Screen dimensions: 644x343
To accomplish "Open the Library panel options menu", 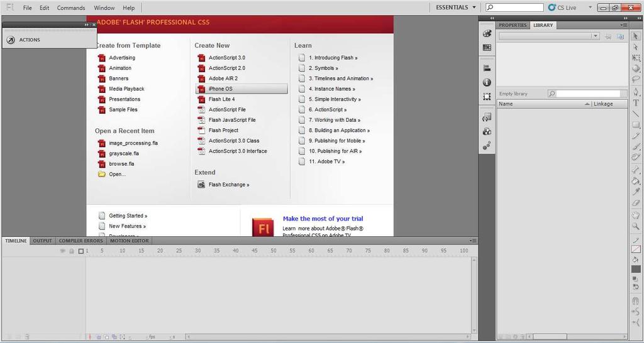I will coord(625,25).
